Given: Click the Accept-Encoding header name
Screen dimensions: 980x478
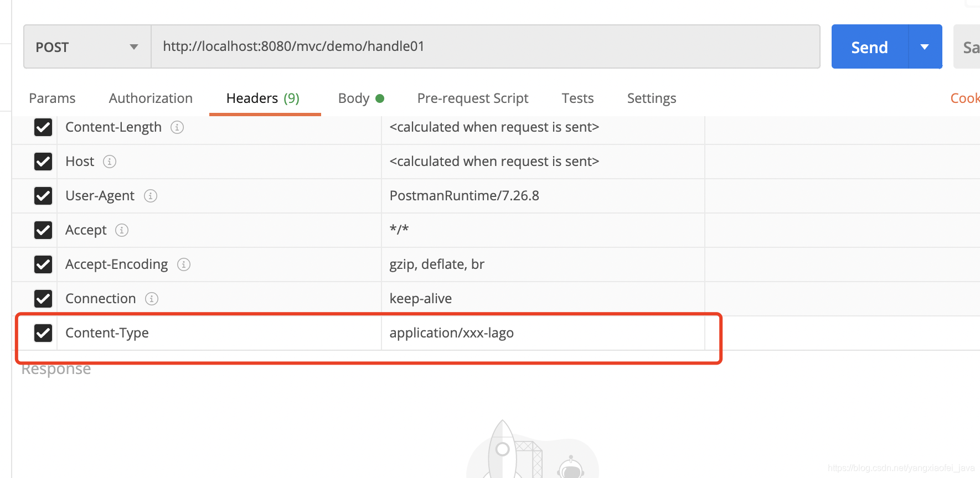Looking at the screenshot, I should (117, 264).
